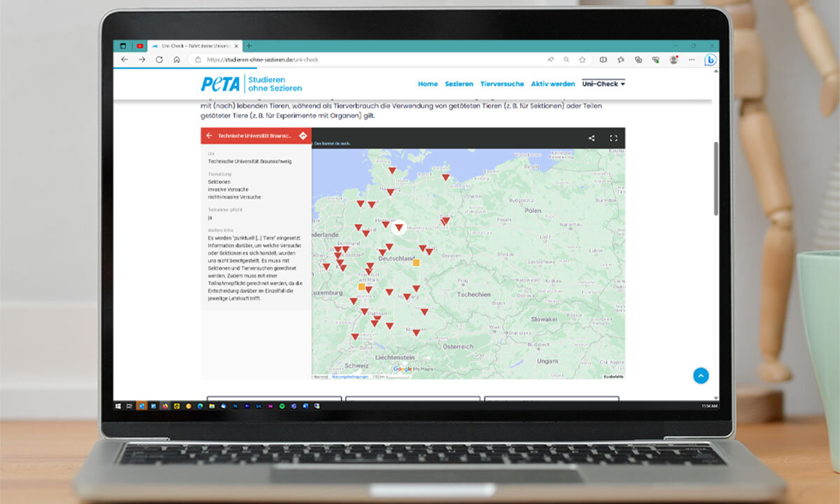This screenshot has width=840, height=504.
Task: Click the blue scroll-to-top arrow button
Action: point(701,376)
